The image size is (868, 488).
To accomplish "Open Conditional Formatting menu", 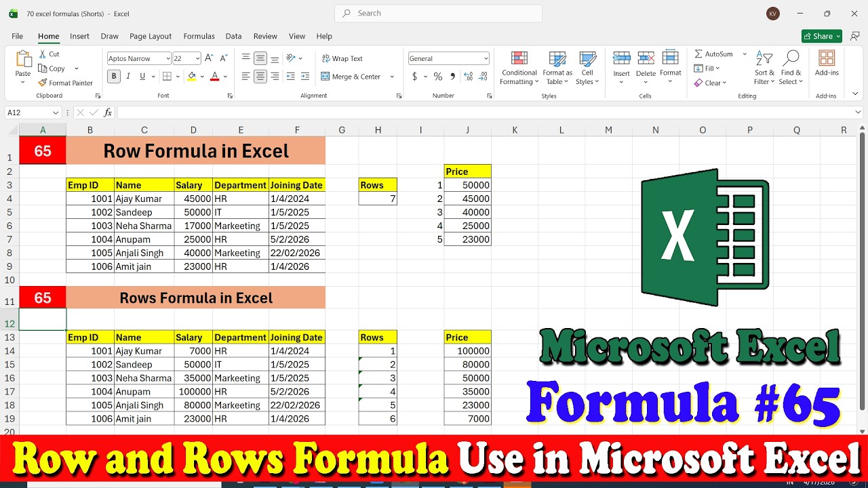I will point(519,68).
